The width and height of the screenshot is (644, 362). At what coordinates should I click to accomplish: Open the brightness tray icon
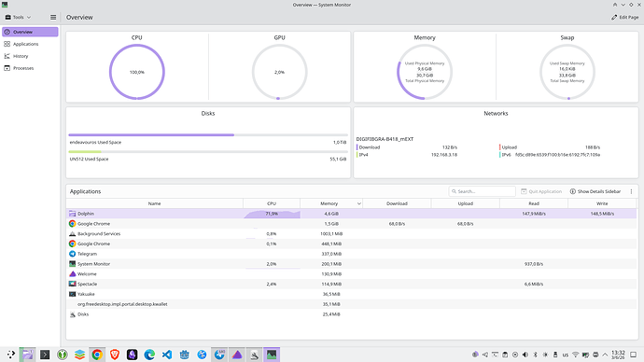pyautogui.click(x=545, y=355)
